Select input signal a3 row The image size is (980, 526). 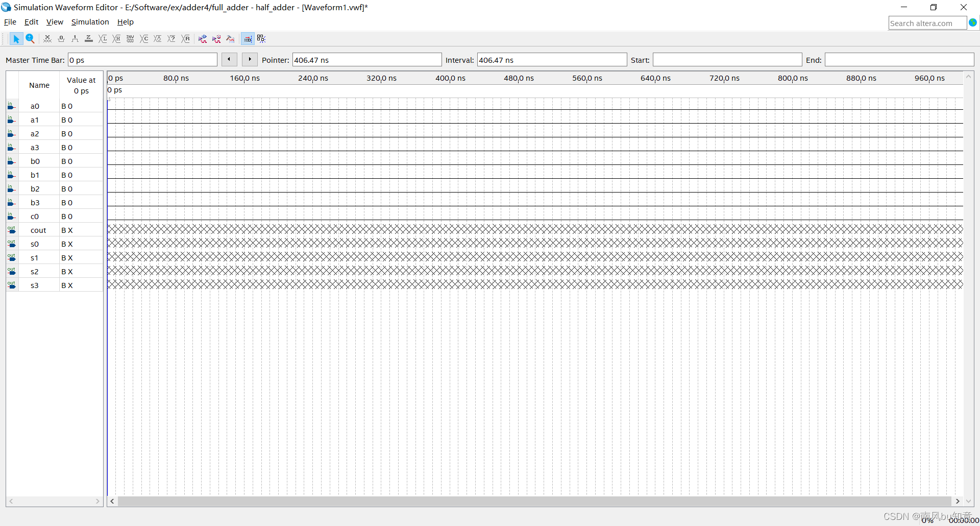pyautogui.click(x=55, y=148)
